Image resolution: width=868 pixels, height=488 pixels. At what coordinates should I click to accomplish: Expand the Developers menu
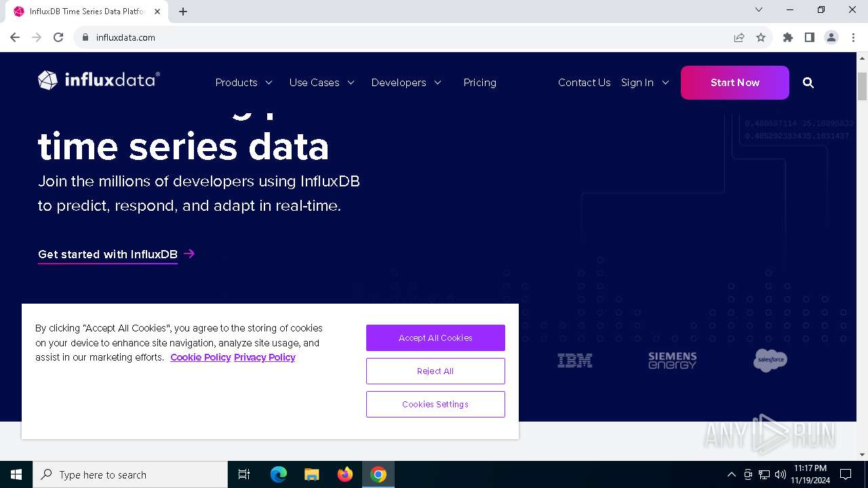[406, 83]
